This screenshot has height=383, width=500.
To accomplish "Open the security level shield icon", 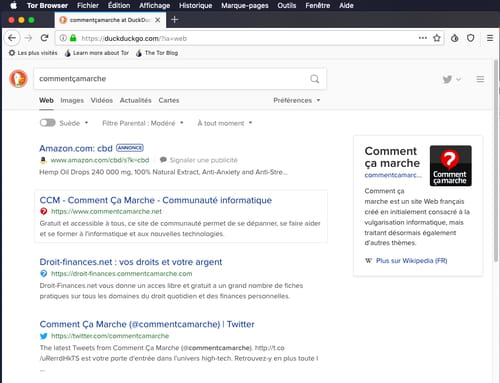I will tap(470, 38).
